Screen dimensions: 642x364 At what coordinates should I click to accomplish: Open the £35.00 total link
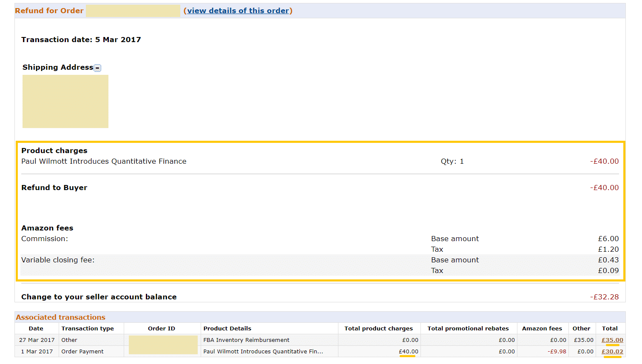pyautogui.click(x=612, y=340)
